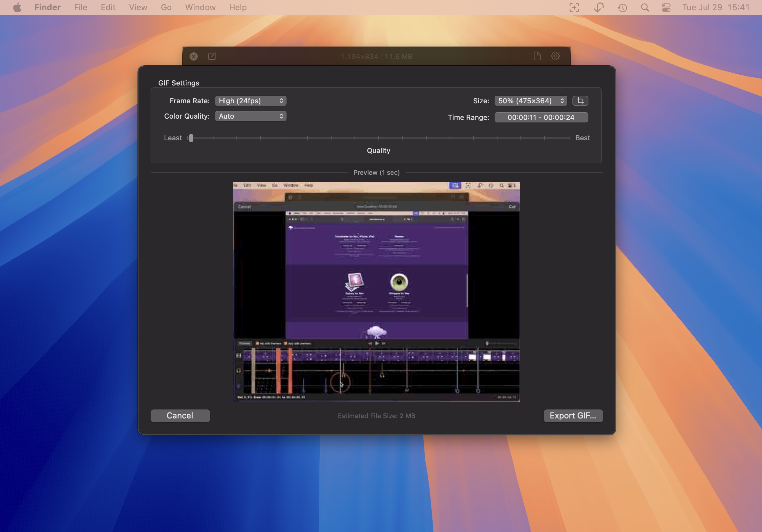Click the Quality slider handle

point(191,138)
